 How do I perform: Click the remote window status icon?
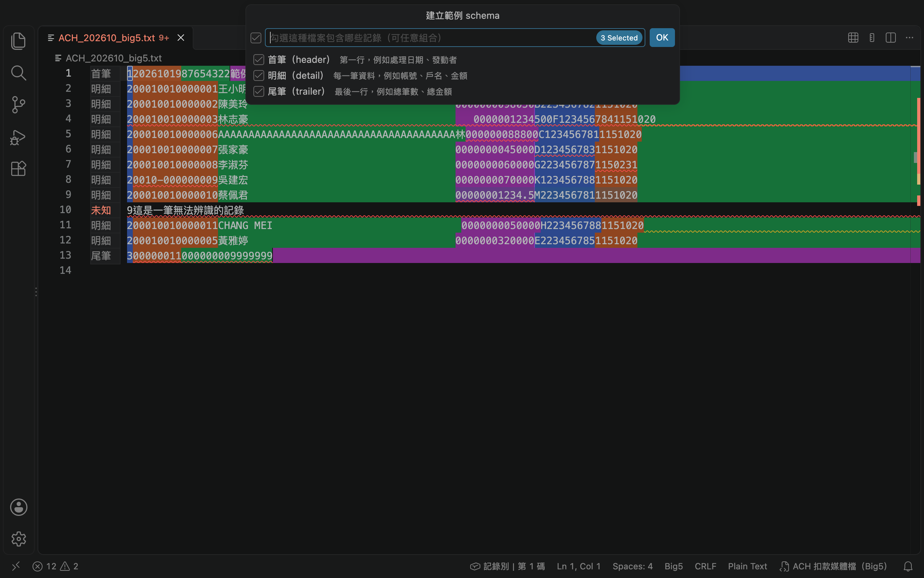click(15, 566)
